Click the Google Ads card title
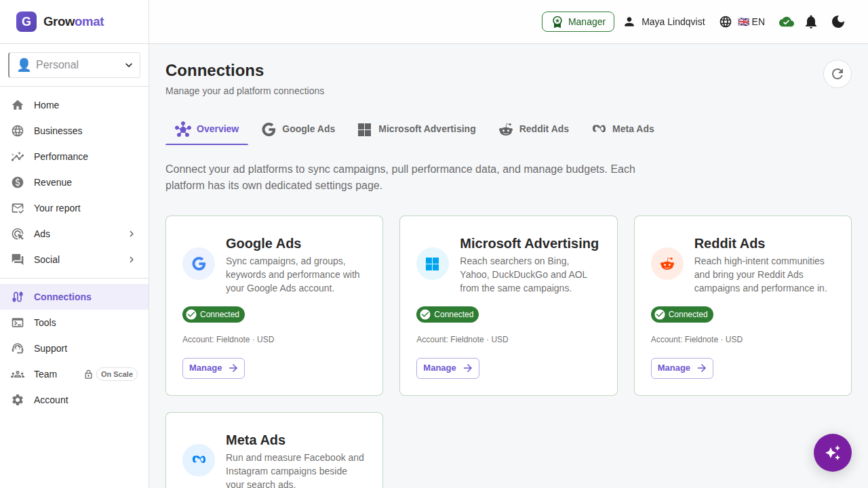Viewport: 868px width, 488px height. (263, 243)
